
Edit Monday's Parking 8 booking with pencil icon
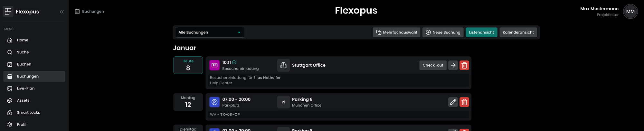(x=453, y=102)
